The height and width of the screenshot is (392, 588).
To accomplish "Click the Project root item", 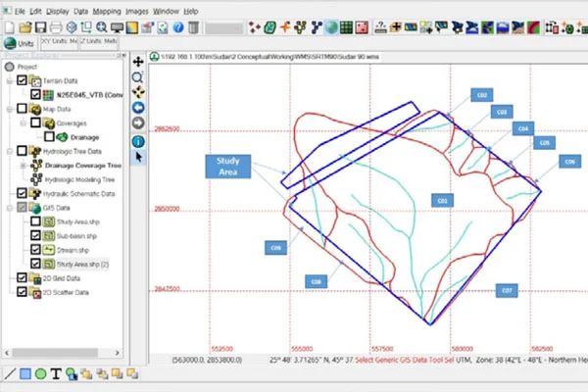I will click(x=27, y=67).
